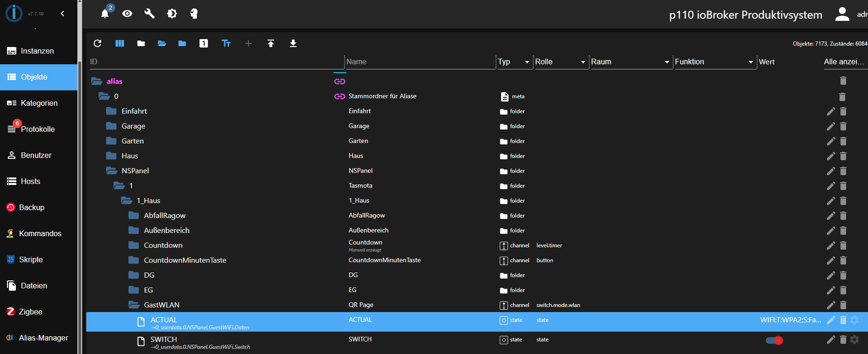The image size is (868, 354).
Task: Open the Typ filter dropdown
Action: pyautogui.click(x=527, y=62)
